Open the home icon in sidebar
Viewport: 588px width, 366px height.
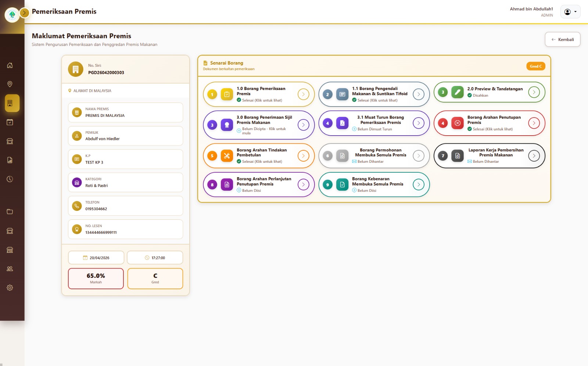point(10,65)
